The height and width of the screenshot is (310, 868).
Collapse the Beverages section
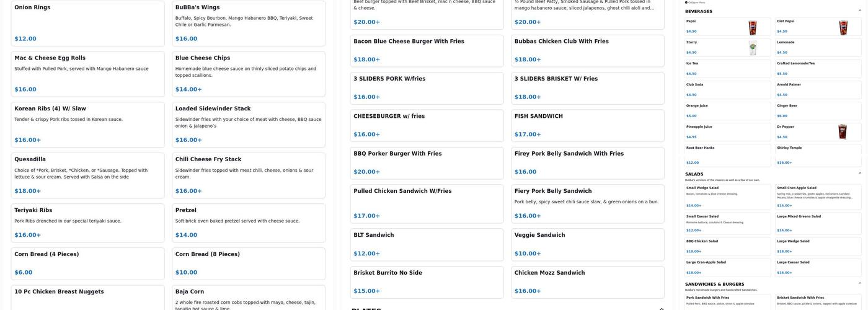860,11
